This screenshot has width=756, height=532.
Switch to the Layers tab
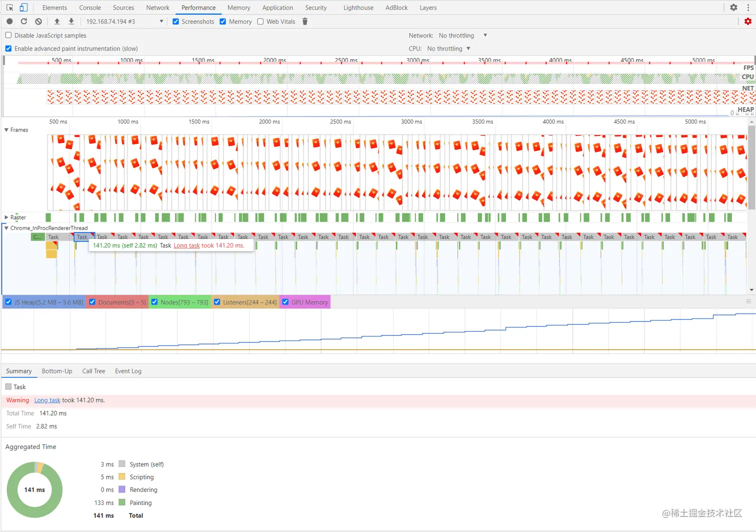(x=428, y=7)
